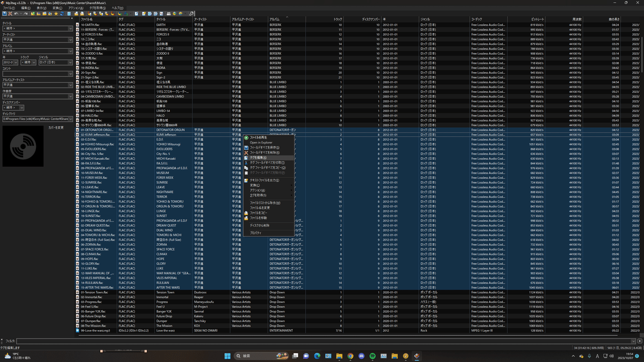Click the フィルタ input field
The image size is (644, 362).
click(323, 341)
